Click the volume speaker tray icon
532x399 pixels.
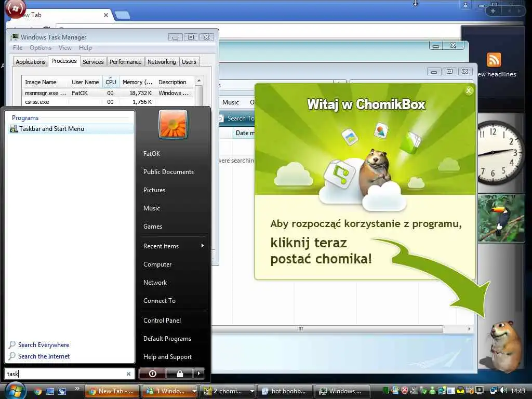pos(503,391)
